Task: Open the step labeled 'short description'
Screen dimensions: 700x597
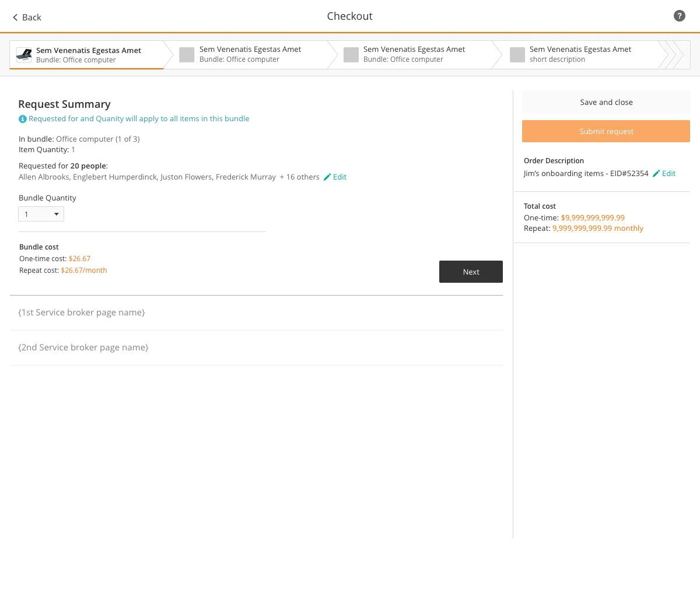Action: point(579,55)
